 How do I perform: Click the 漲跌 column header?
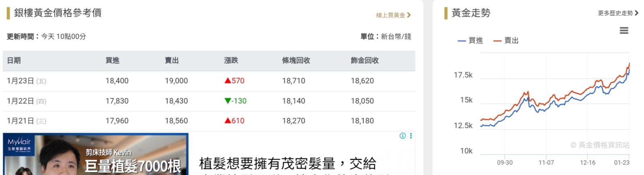click(x=231, y=61)
